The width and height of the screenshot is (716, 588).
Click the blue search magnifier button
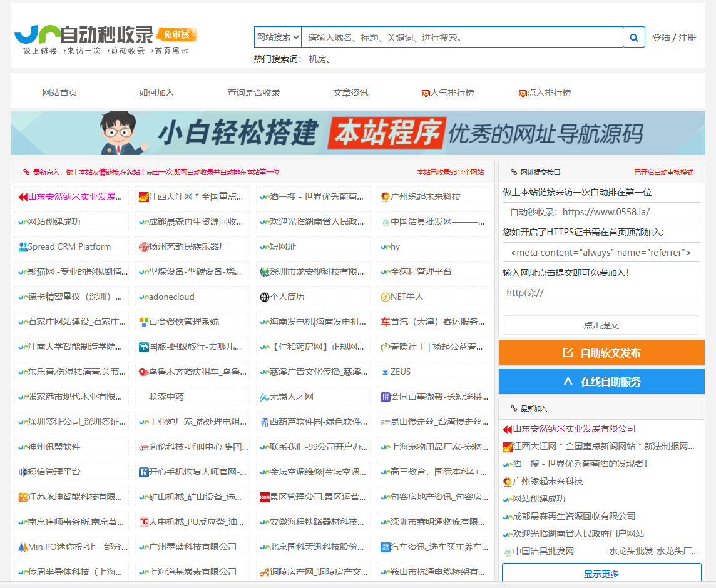(634, 38)
